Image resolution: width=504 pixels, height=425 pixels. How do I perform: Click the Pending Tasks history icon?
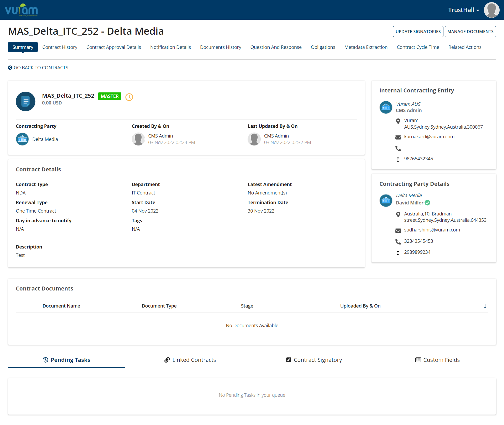[x=46, y=360]
